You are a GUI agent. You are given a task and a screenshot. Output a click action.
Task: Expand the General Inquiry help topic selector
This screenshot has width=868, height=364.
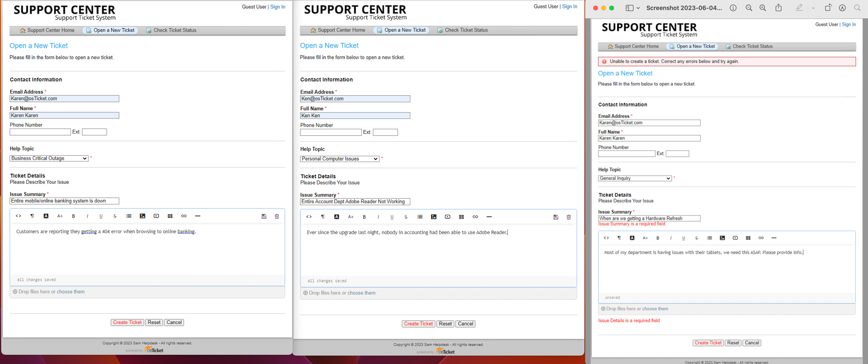[634, 178]
